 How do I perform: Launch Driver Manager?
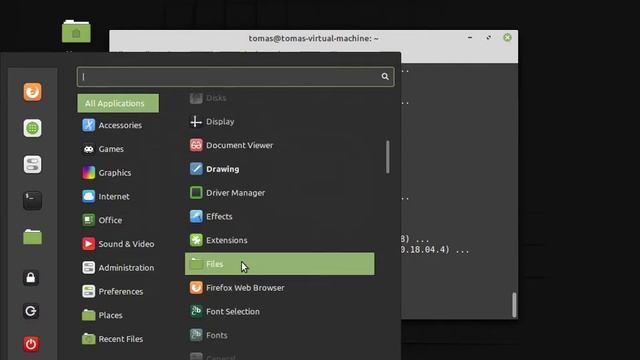[280, 193]
